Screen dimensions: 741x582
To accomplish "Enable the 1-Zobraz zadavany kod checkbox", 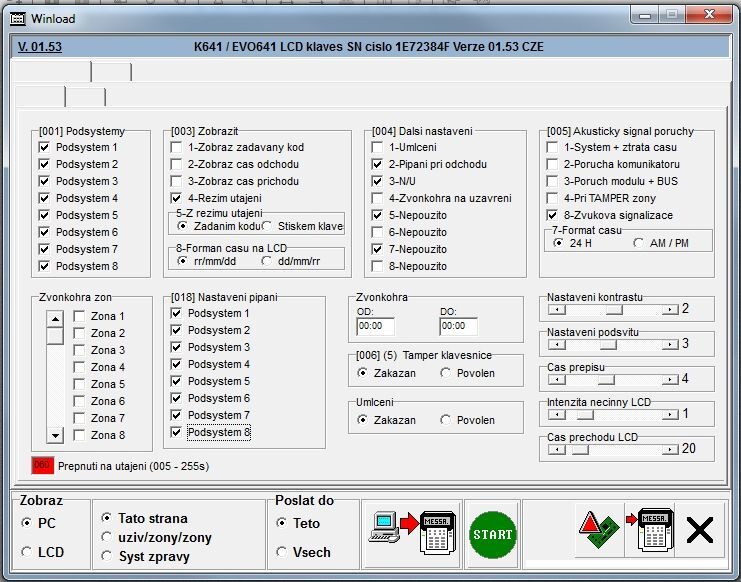I will point(176,147).
